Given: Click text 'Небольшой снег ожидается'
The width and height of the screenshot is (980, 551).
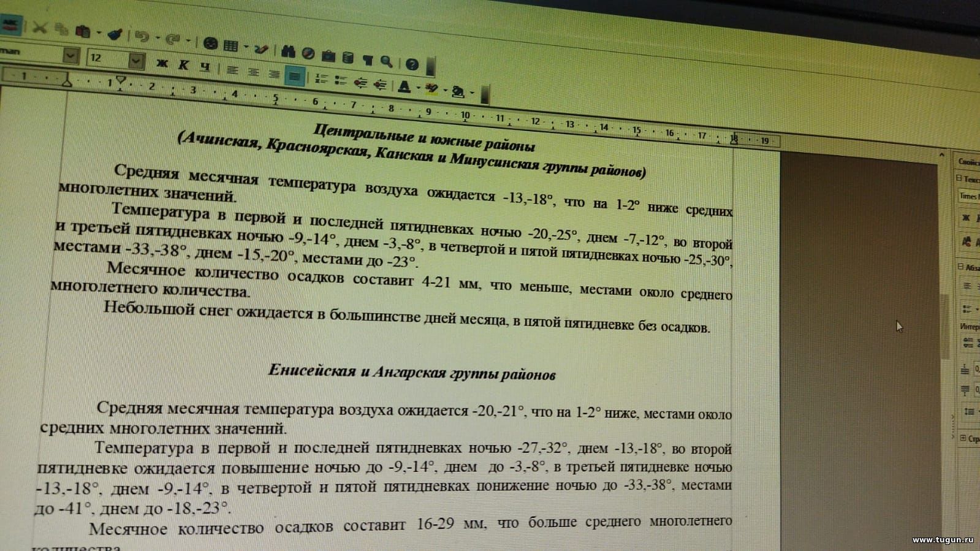Looking at the screenshot, I should point(208,311).
